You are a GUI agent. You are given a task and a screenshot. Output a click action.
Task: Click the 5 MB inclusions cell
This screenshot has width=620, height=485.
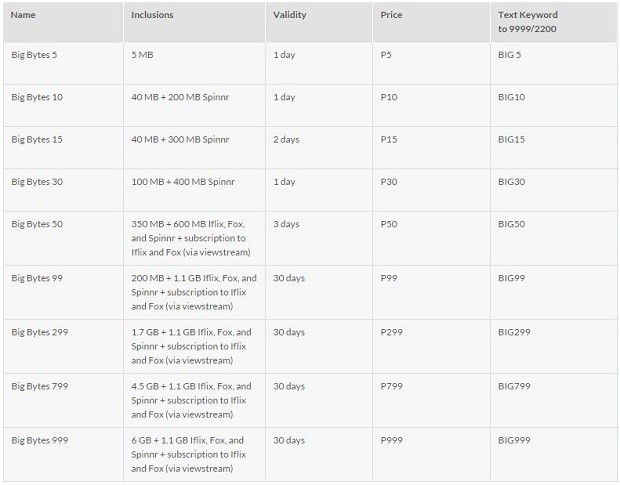coord(143,54)
